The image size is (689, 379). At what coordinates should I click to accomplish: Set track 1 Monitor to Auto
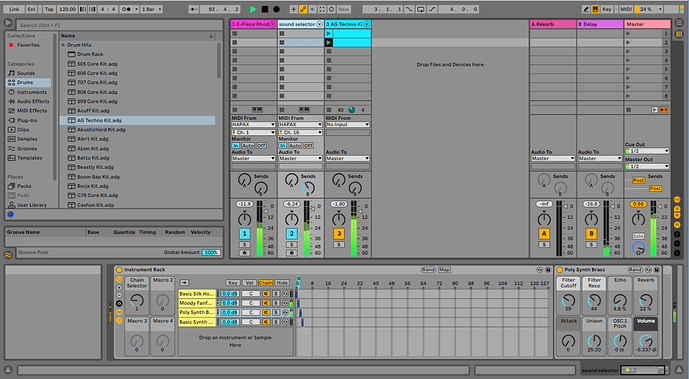(248, 145)
